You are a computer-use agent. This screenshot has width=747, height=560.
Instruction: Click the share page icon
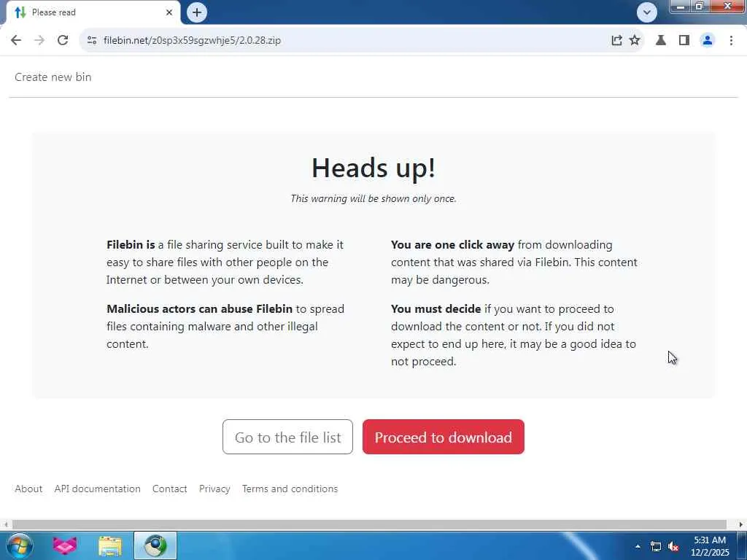point(616,41)
